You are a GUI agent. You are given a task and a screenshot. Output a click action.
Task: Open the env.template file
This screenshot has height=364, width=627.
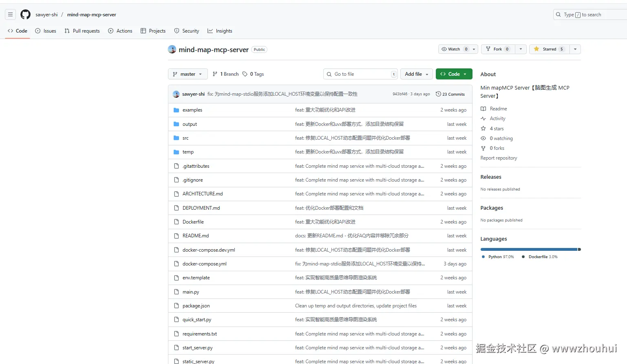(196, 278)
